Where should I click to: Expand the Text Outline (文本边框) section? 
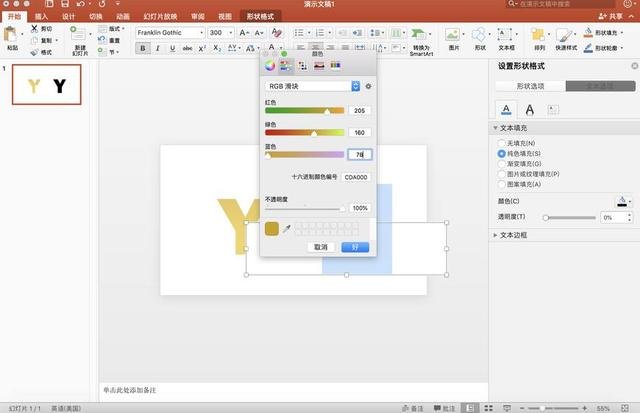[495, 235]
